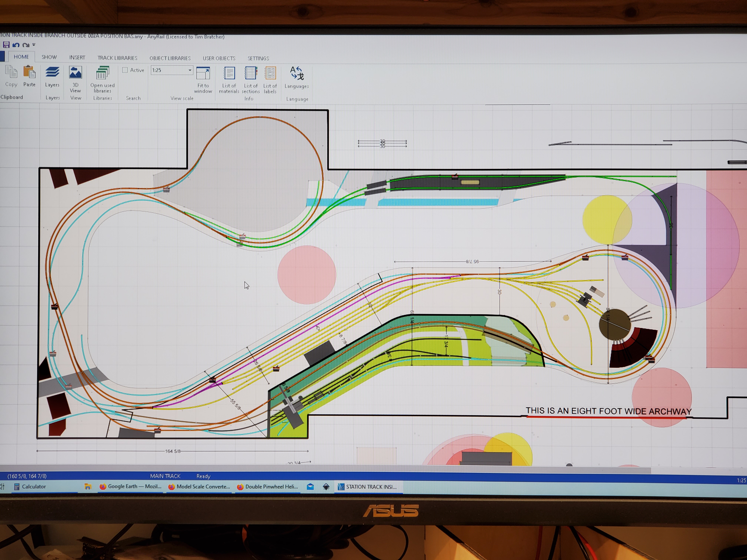Screen dimensions: 747x560
Task: Select the 55 5/8 dimension label
Action: 235,404
